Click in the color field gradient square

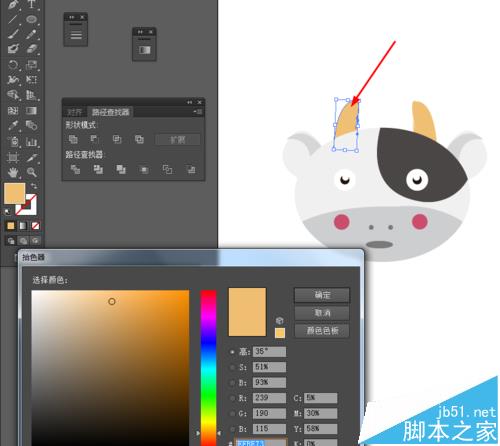110,368
